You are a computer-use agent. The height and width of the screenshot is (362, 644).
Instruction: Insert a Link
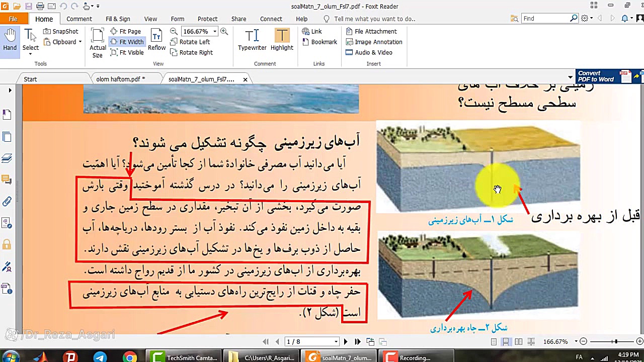point(312,31)
